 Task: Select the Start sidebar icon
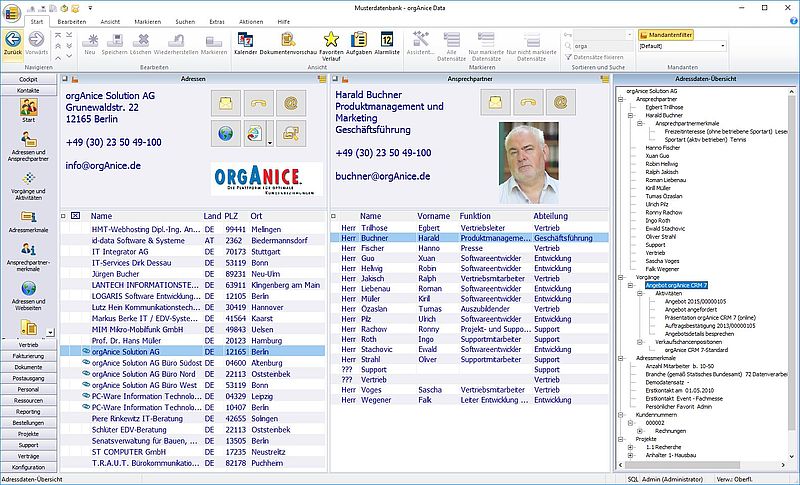pyautogui.click(x=29, y=110)
